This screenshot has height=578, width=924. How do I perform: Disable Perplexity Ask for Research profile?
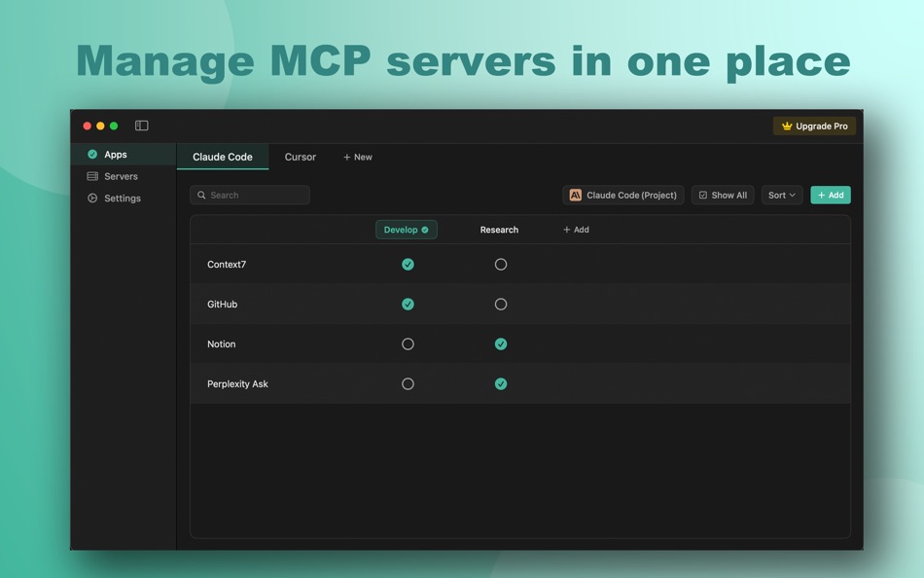pyautogui.click(x=501, y=384)
